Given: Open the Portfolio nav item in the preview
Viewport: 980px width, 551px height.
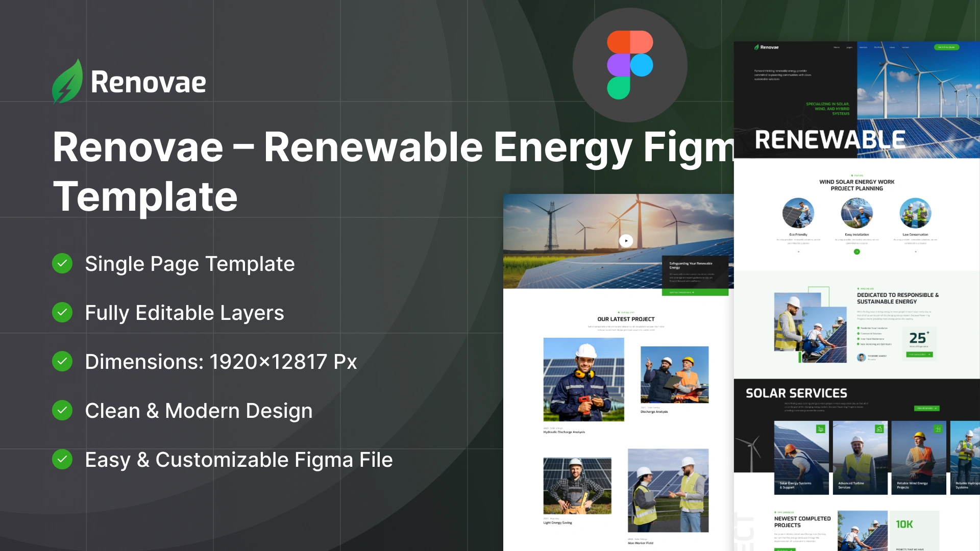Looking at the screenshot, I should click(x=878, y=47).
